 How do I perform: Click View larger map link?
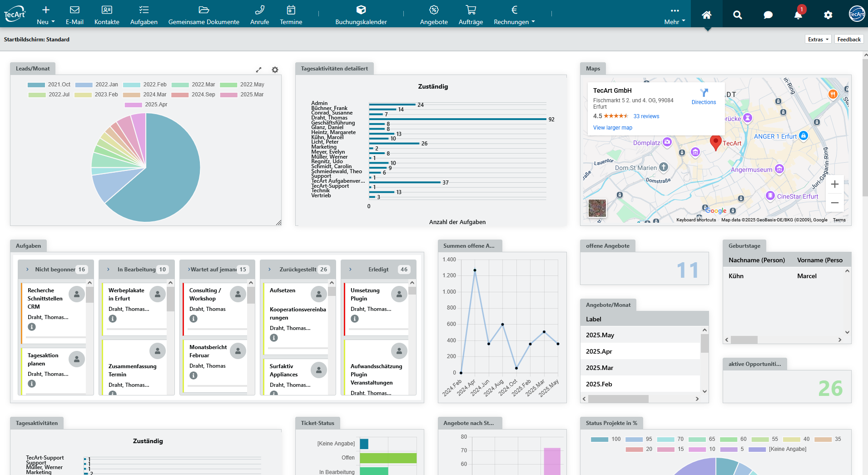click(612, 128)
